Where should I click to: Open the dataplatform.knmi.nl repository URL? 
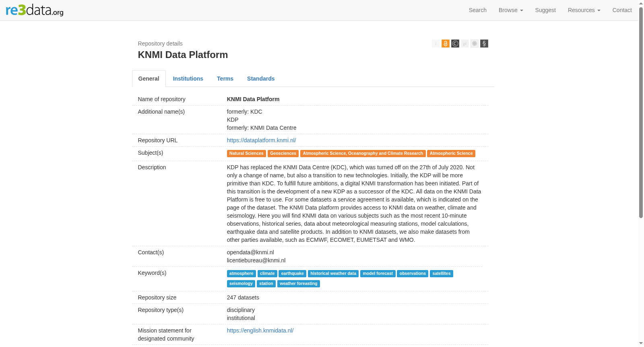tap(262, 140)
